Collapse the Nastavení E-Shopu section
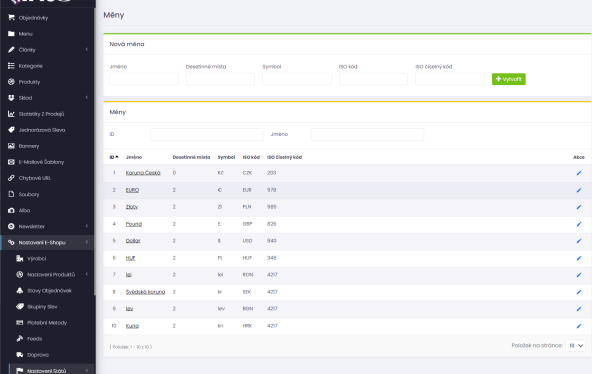The width and height of the screenshot is (592, 374). tap(87, 242)
